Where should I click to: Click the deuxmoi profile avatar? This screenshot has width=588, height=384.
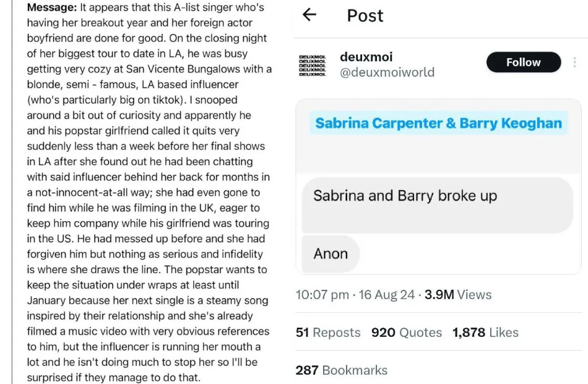(x=312, y=64)
